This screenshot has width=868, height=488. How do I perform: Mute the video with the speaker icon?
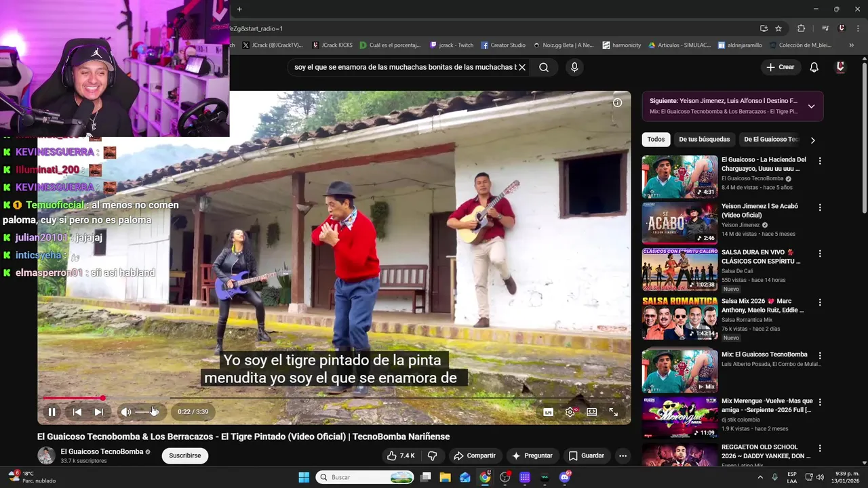pyautogui.click(x=125, y=412)
